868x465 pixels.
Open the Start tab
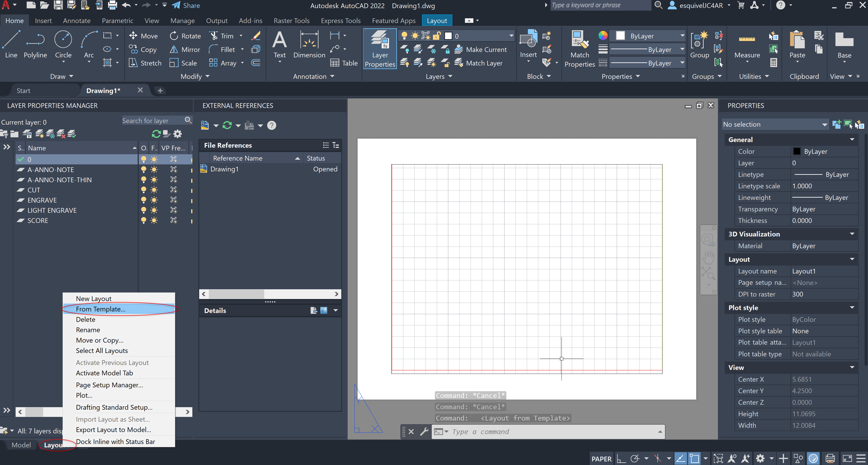[23, 91]
